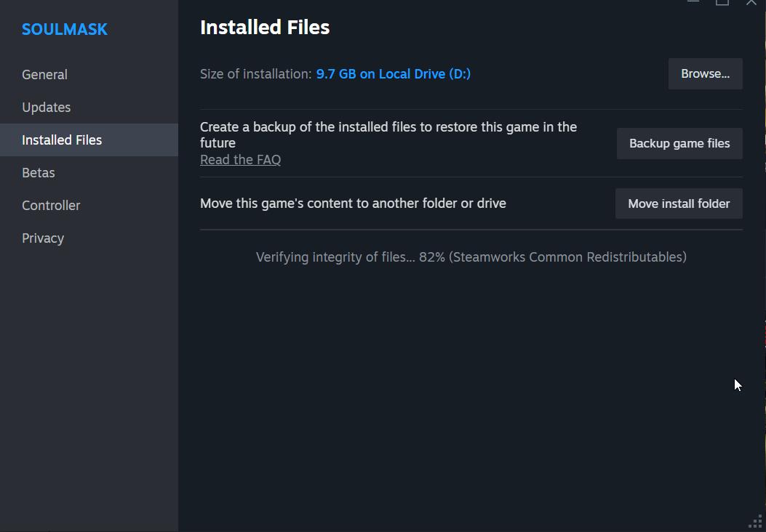Viewport: 766px width, 532px height.
Task: Click the window resize grip icon
Action: (755, 522)
